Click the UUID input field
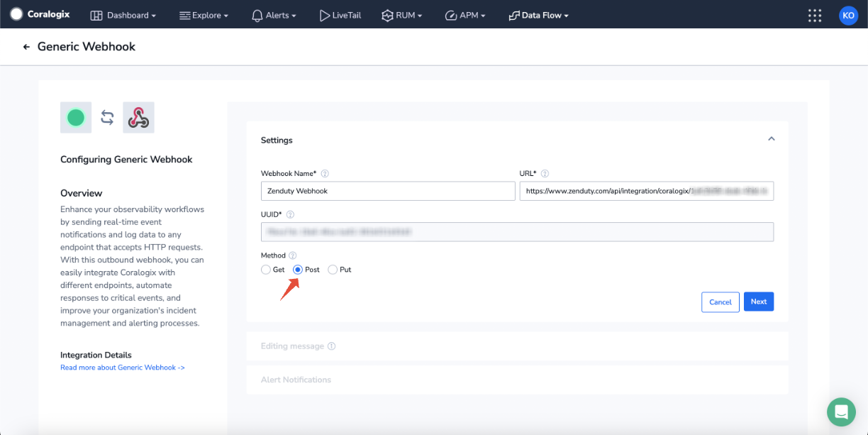 pyautogui.click(x=517, y=232)
